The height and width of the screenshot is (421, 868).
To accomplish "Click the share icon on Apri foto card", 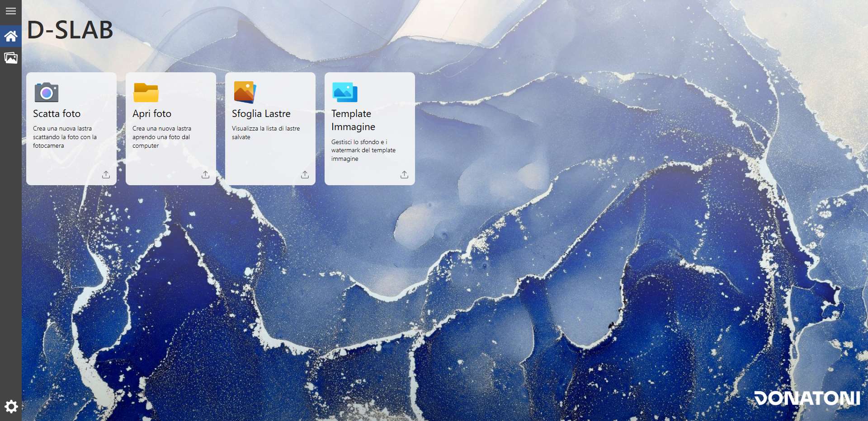I will [x=206, y=174].
